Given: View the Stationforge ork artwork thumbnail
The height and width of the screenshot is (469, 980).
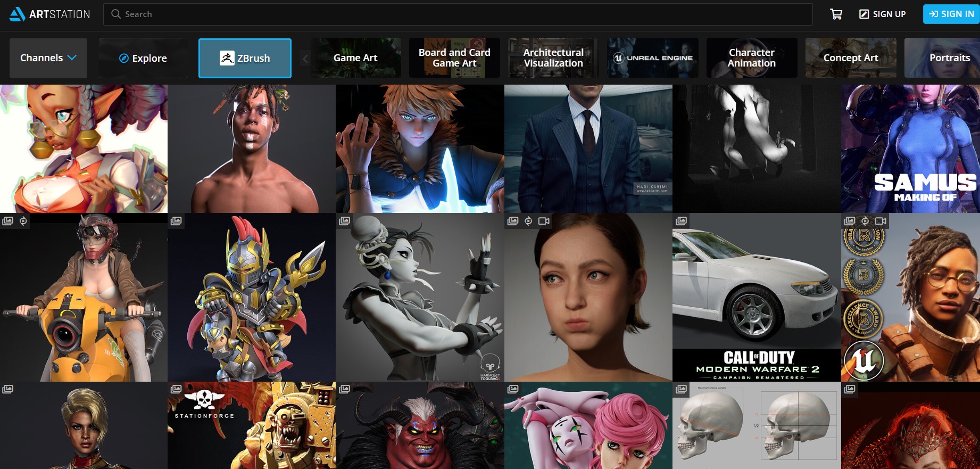Looking at the screenshot, I should coord(252,426).
